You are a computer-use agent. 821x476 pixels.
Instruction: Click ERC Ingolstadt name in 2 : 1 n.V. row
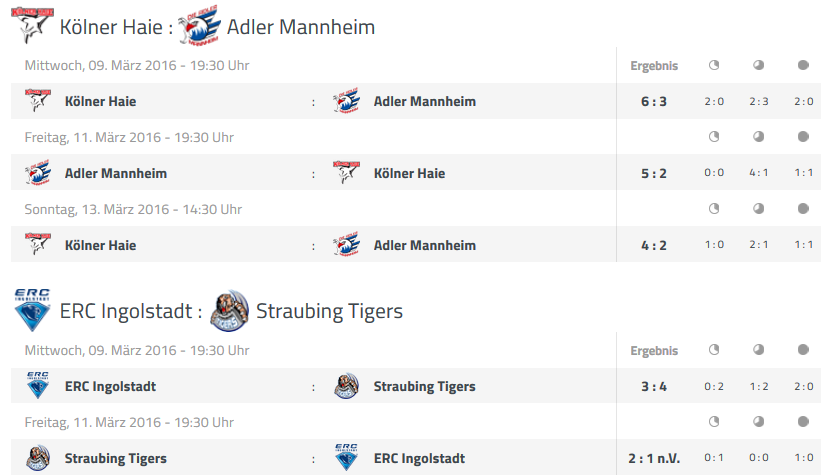419,458
